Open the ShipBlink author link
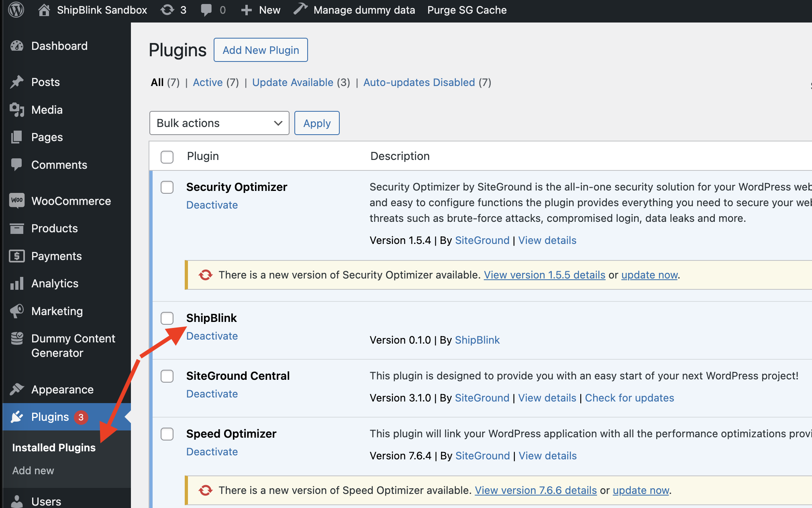This screenshot has height=508, width=812. pyautogui.click(x=477, y=340)
